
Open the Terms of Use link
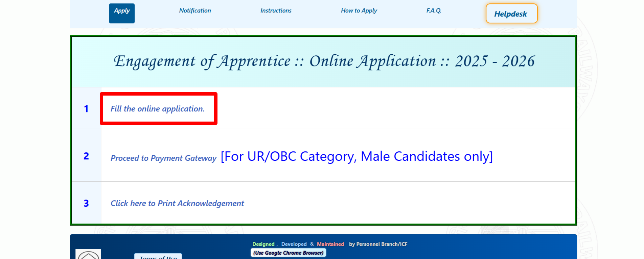coord(158,257)
